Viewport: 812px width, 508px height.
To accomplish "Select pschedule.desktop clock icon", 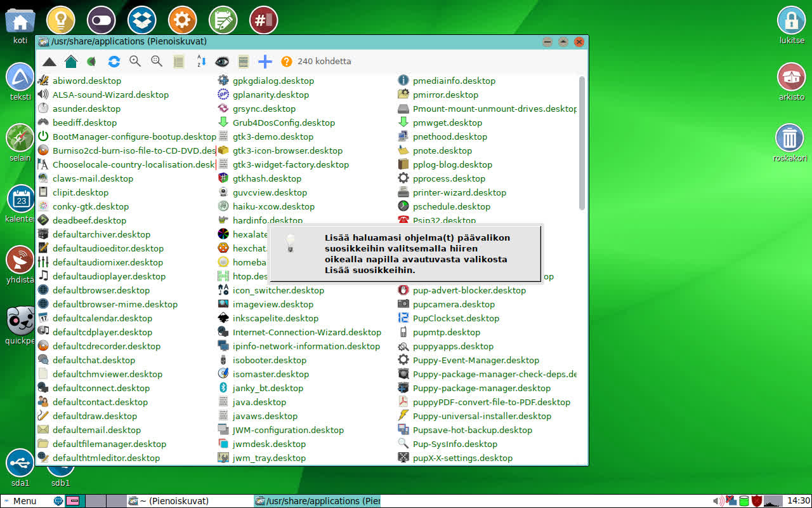I will pos(403,206).
